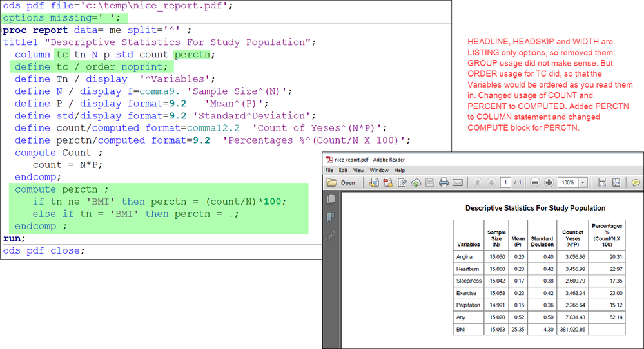The height and width of the screenshot is (349, 644).
Task: Show the Bookmarks side panel
Action: [331, 218]
